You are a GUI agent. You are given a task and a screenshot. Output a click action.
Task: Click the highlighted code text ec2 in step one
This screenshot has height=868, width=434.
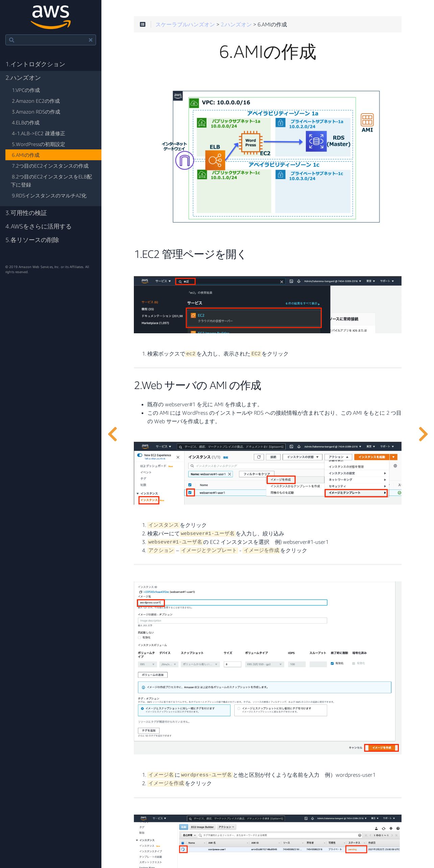[191, 354]
